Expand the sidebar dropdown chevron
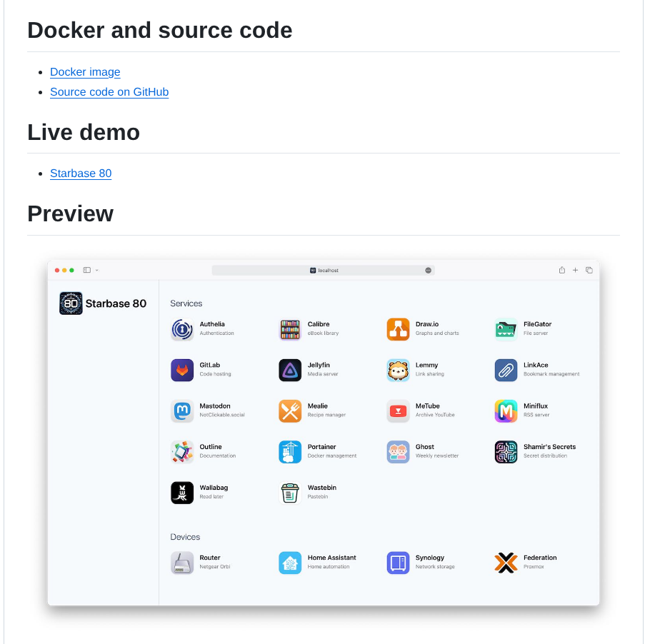This screenshot has height=644, width=645. coord(97,271)
